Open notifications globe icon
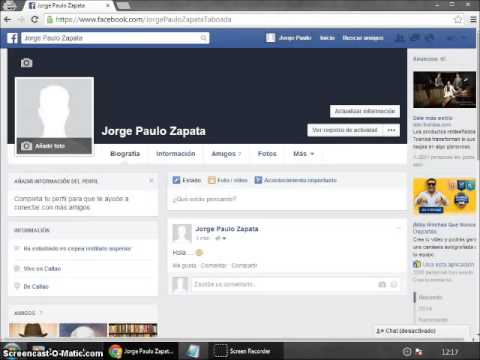The height and width of the screenshot is (360, 480). point(430,38)
